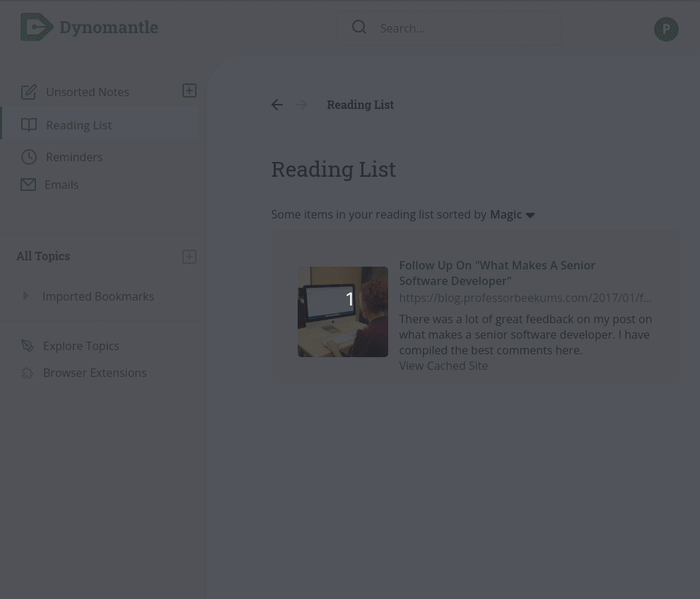Viewport: 700px width, 599px height.
Task: Add a new unsorted note with plus icon
Action: tap(189, 91)
